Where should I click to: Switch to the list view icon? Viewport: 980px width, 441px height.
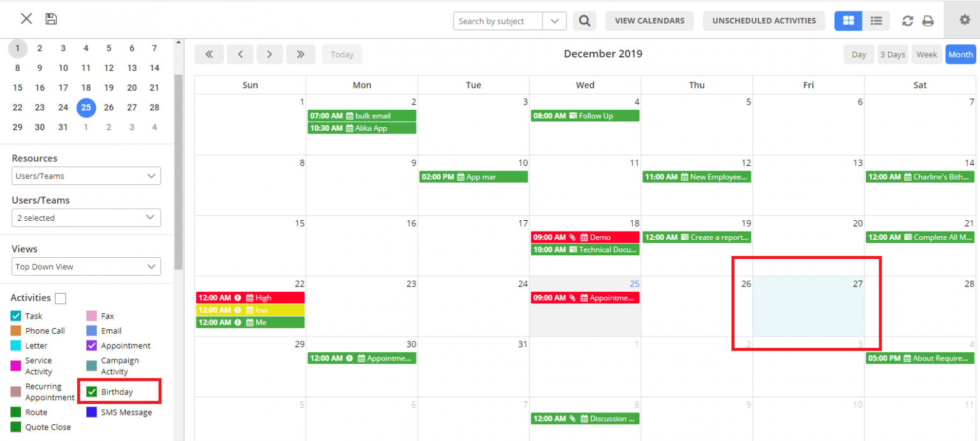[876, 20]
